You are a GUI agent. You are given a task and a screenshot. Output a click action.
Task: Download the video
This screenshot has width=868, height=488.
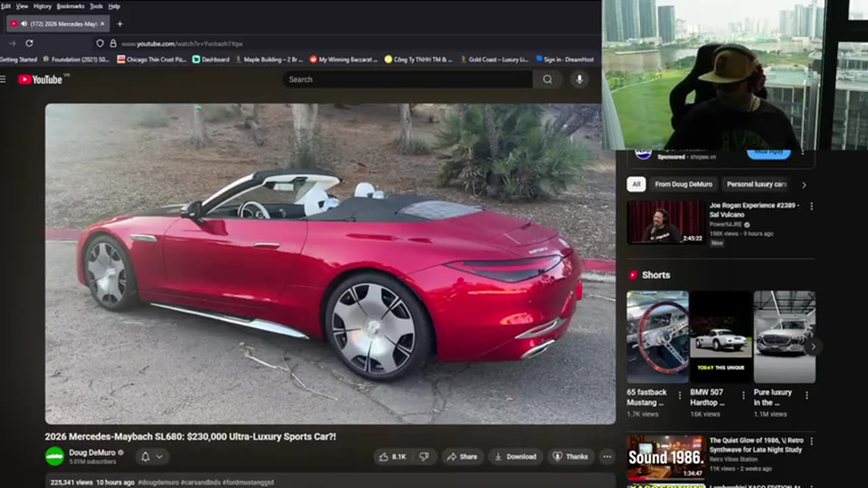[x=515, y=457]
